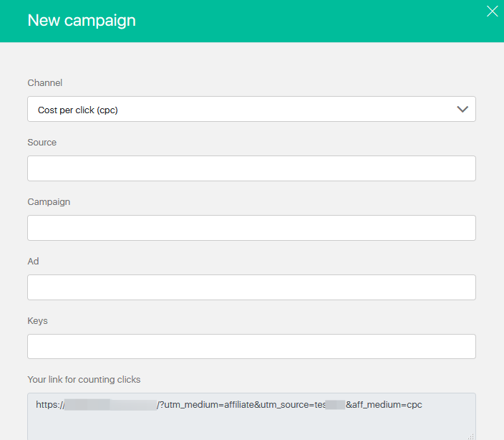Image resolution: width=504 pixels, height=440 pixels.
Task: Click the Campaign field label
Action: 49,202
